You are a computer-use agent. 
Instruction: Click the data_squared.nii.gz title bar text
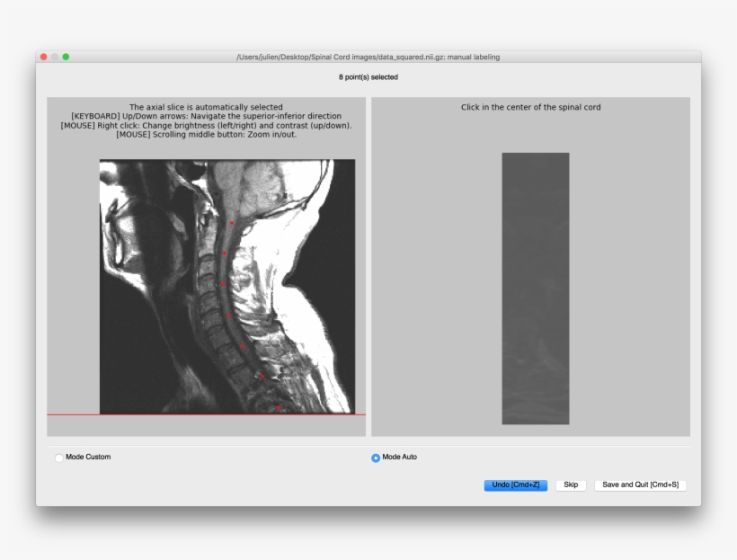pyautogui.click(x=368, y=56)
